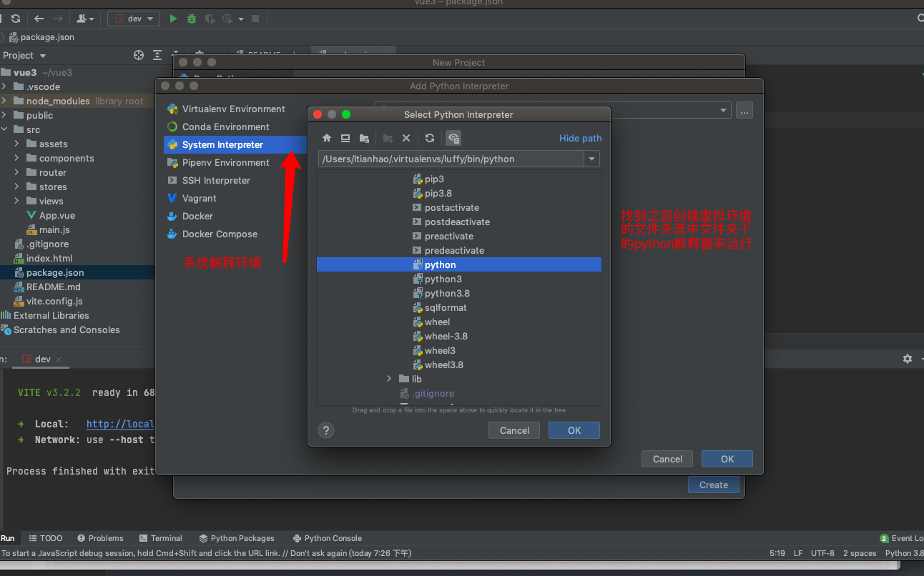Click Create in the New Project window
924x576 pixels.
[714, 485]
